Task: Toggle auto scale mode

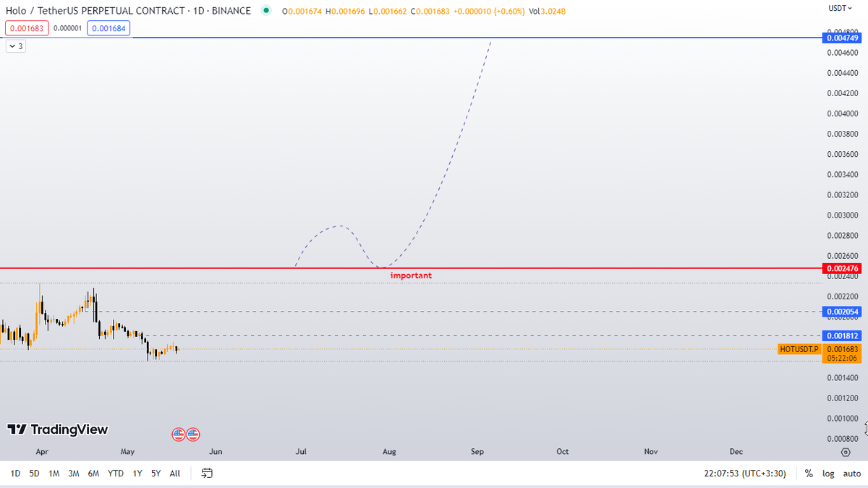Action: pyautogui.click(x=851, y=474)
